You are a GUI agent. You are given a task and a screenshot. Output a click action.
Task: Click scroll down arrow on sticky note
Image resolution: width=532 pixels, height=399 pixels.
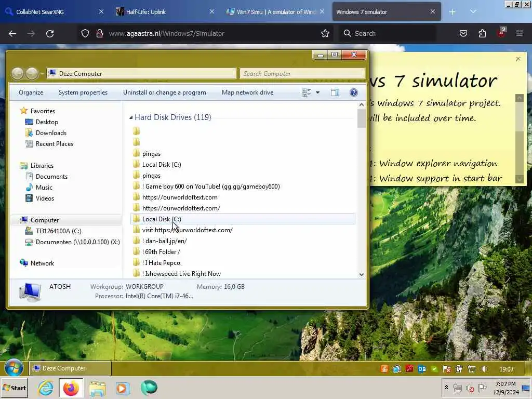pos(519,179)
